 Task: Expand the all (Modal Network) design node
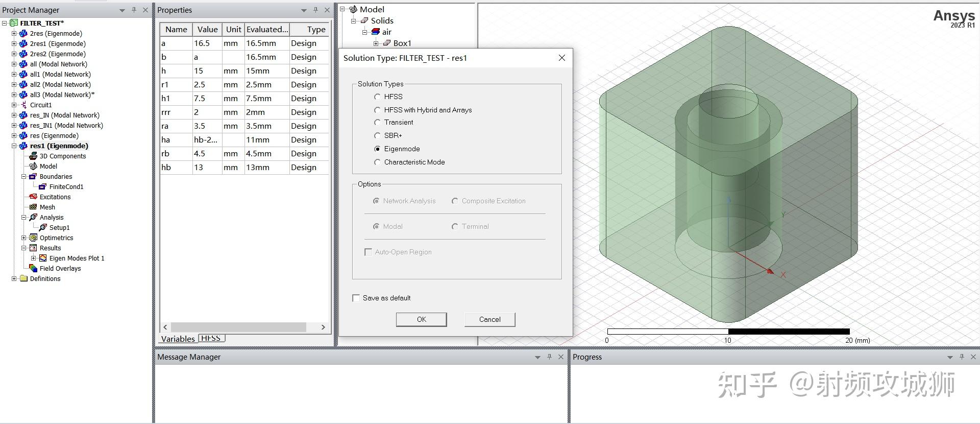[x=14, y=64]
